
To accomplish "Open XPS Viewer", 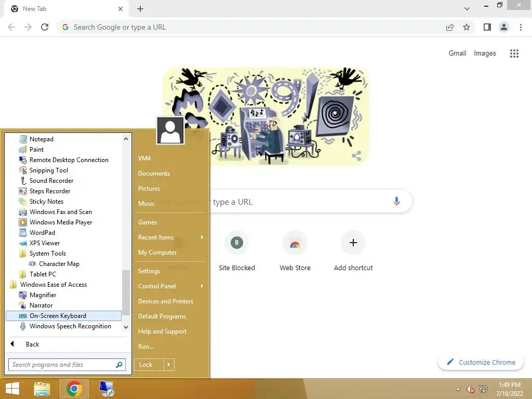I will (x=45, y=243).
